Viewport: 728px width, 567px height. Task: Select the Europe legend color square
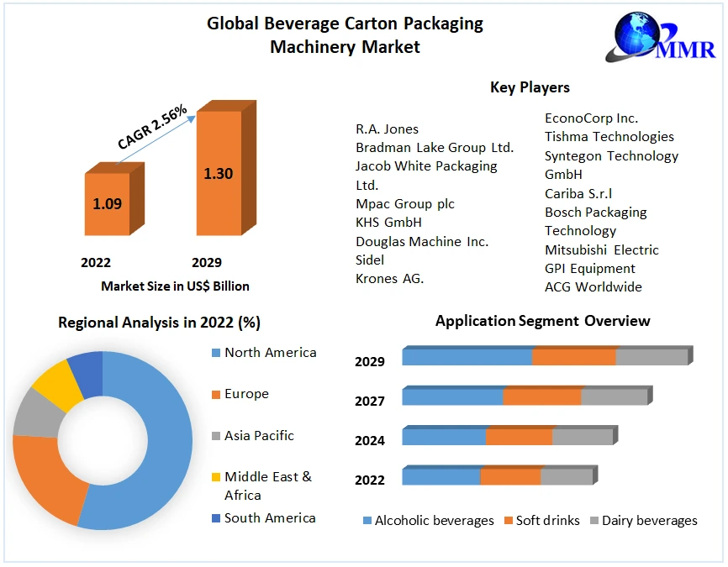[216, 394]
